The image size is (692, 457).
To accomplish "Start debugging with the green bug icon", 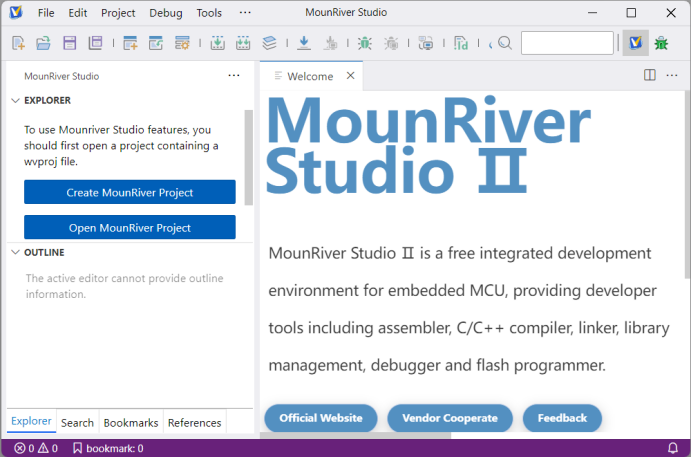I will (365, 43).
